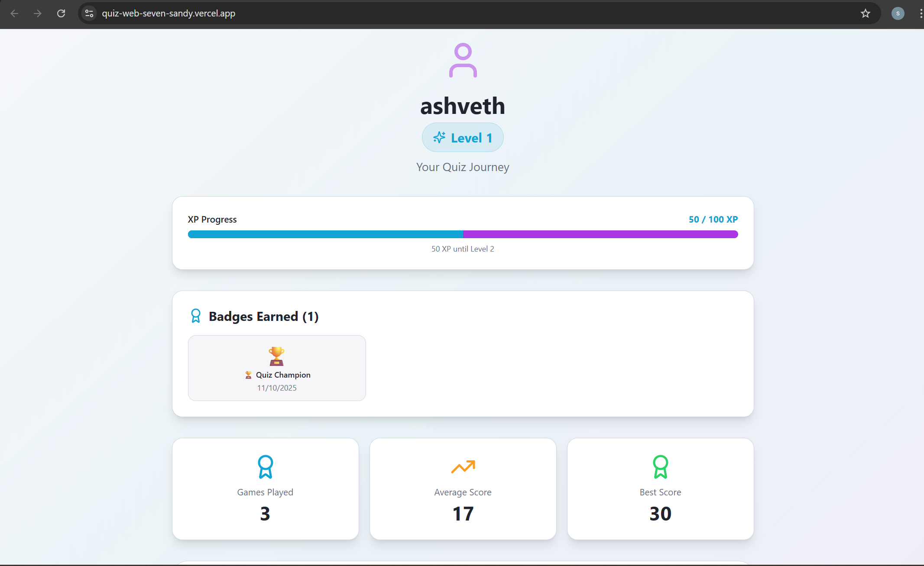This screenshot has width=924, height=566.
Task: Click the 50 / 100 XP label
Action: coord(713,220)
